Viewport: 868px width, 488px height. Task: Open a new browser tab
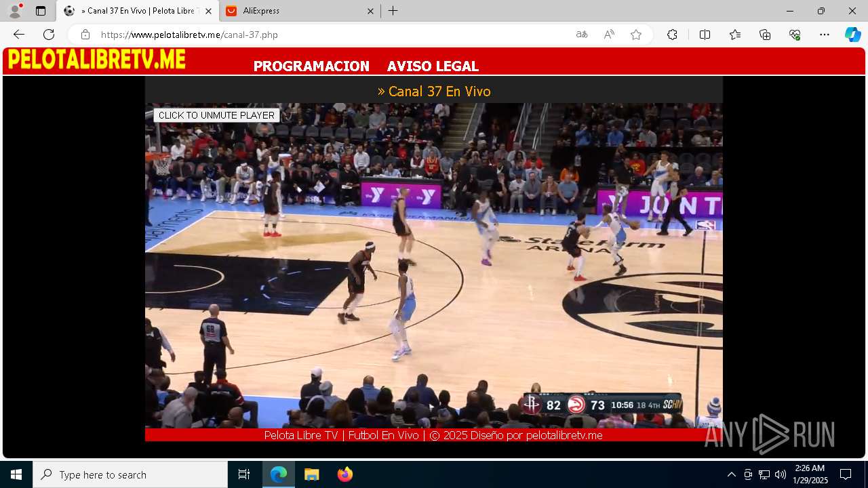(393, 11)
